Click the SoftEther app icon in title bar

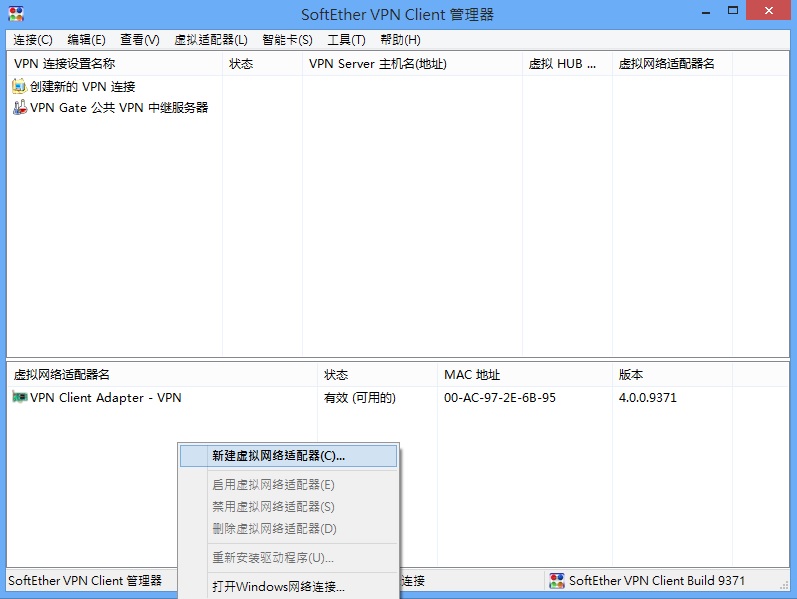[x=16, y=14]
